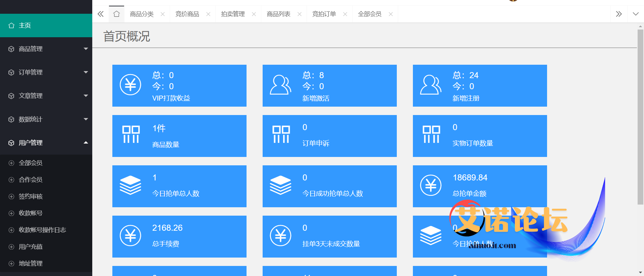The image size is (644, 276).
Task: Close the 商品列表 tab
Action: (300, 14)
